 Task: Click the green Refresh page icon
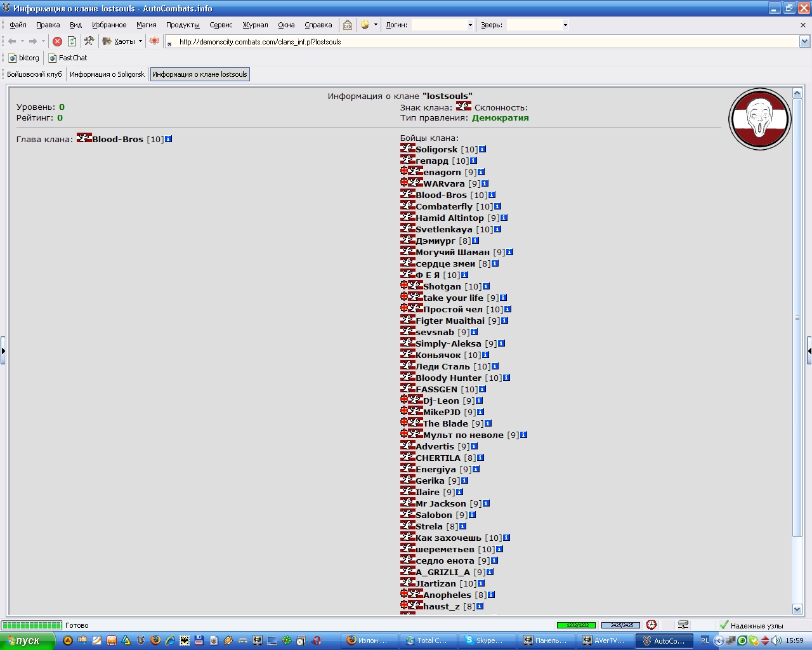pos(72,41)
